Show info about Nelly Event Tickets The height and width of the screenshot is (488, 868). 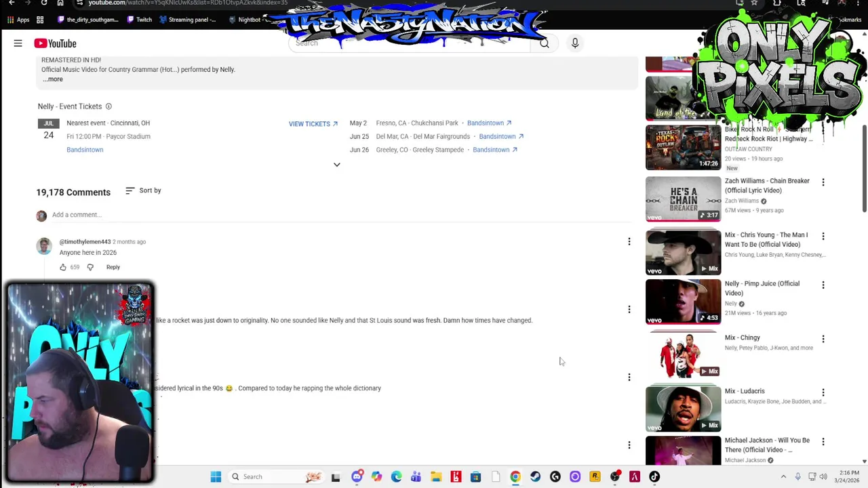tap(108, 106)
